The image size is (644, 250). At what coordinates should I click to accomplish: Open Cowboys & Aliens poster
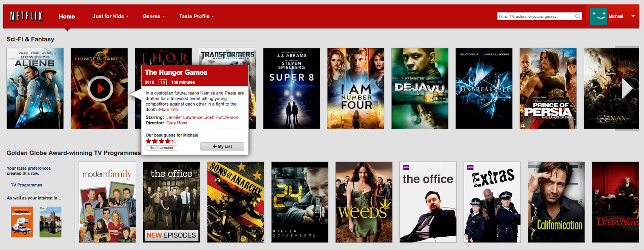click(35, 88)
